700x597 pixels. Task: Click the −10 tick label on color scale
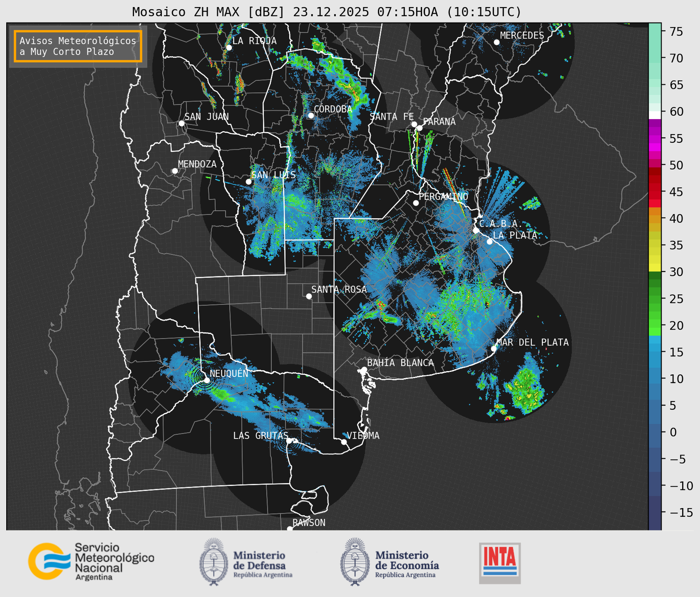pyautogui.click(x=681, y=486)
